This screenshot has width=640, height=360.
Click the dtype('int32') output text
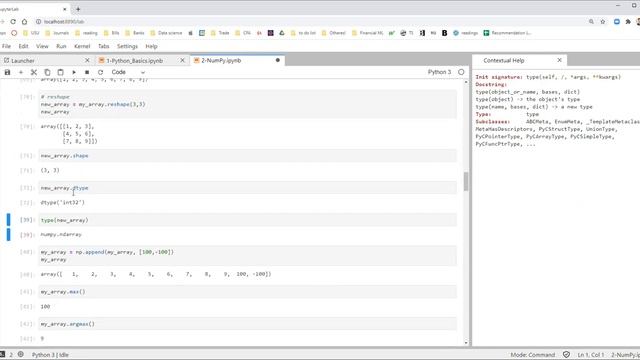point(62,202)
